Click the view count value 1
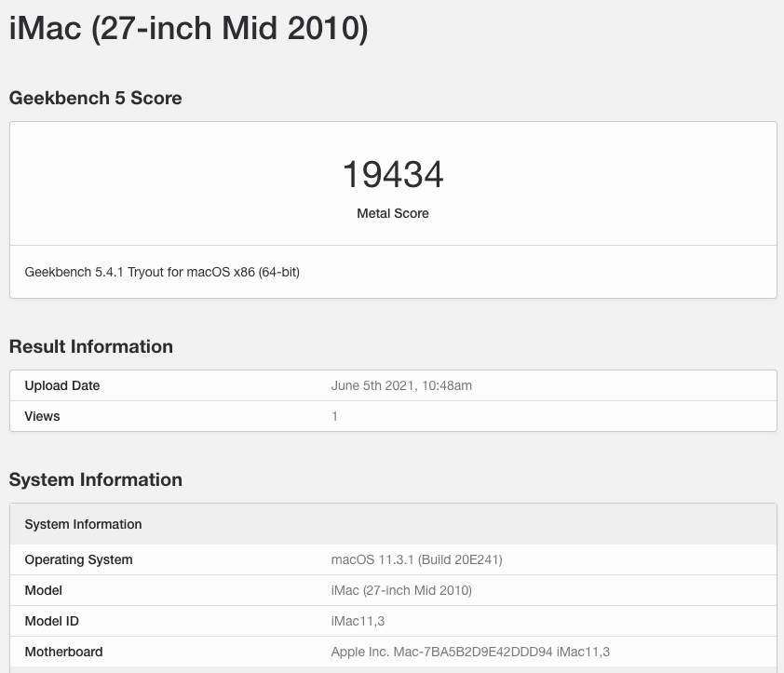This screenshot has width=784, height=673. click(335, 416)
